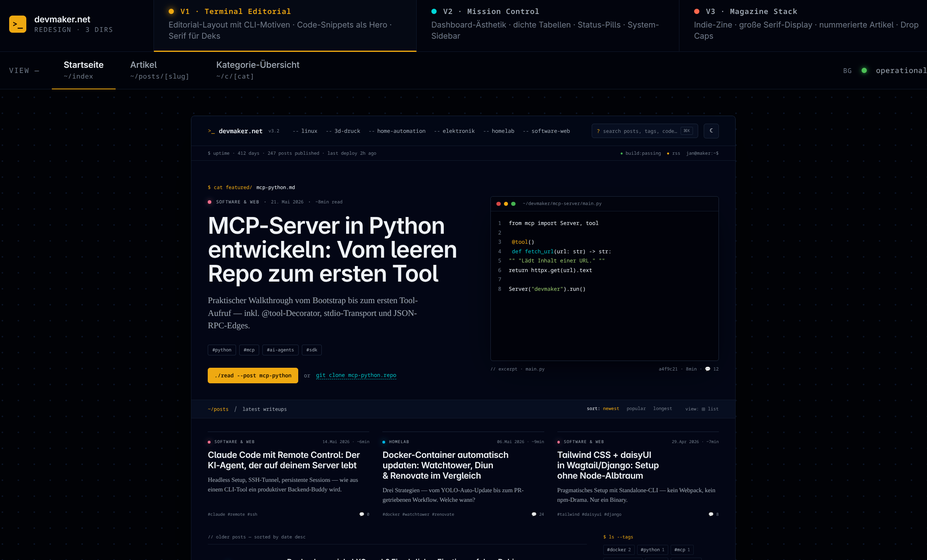Click the #python tag chip under hero
Viewport: 927px width, 560px height.
click(222, 350)
